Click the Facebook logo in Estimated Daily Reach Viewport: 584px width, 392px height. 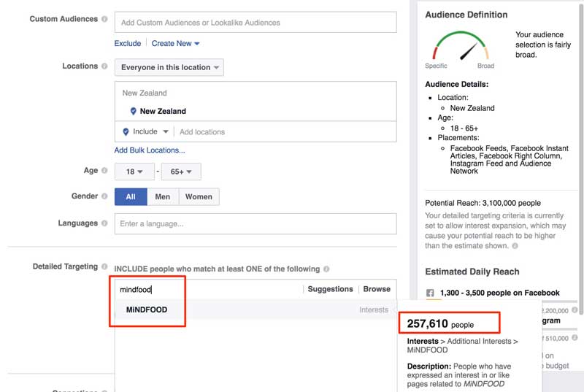(430, 293)
